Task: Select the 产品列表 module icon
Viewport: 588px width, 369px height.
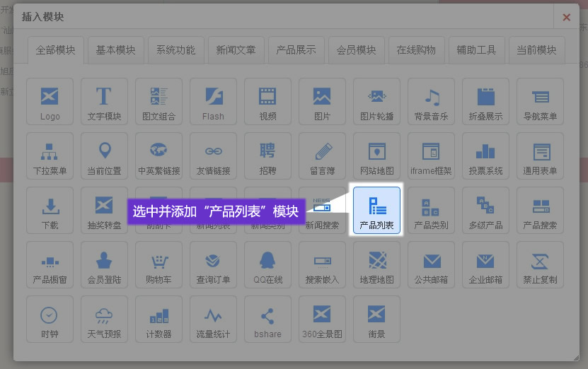Action: (376, 210)
